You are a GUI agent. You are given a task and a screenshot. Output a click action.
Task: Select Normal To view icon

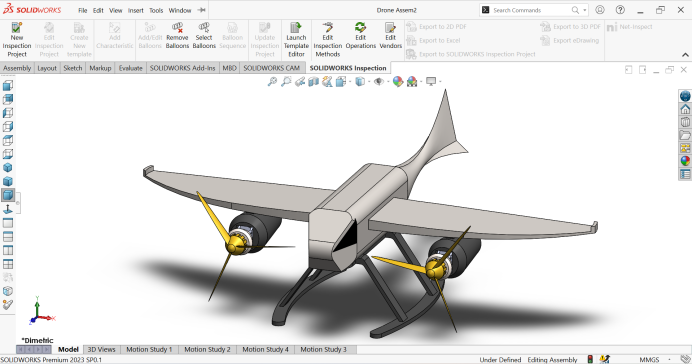pyautogui.click(x=8, y=209)
